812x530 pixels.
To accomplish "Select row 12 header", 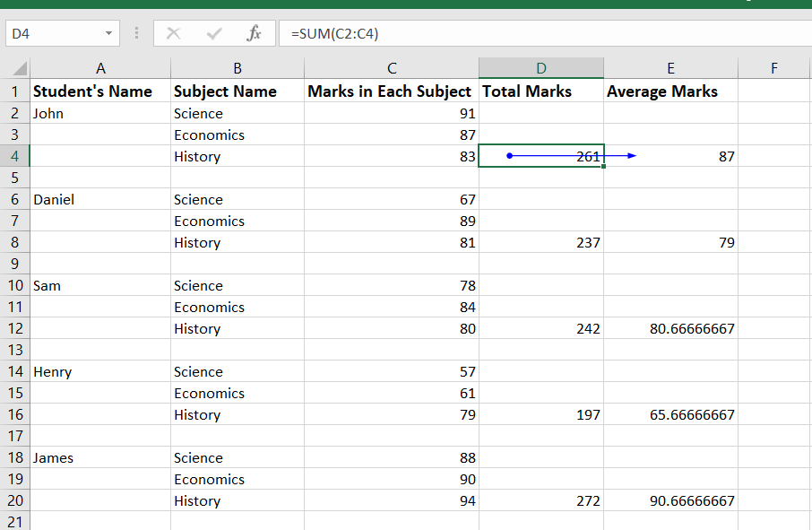I will pos(14,328).
